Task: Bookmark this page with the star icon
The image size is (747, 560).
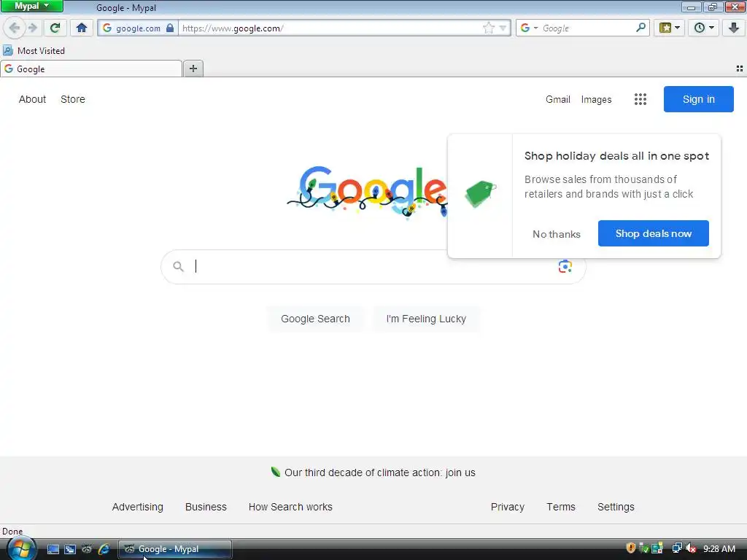Action: point(488,28)
